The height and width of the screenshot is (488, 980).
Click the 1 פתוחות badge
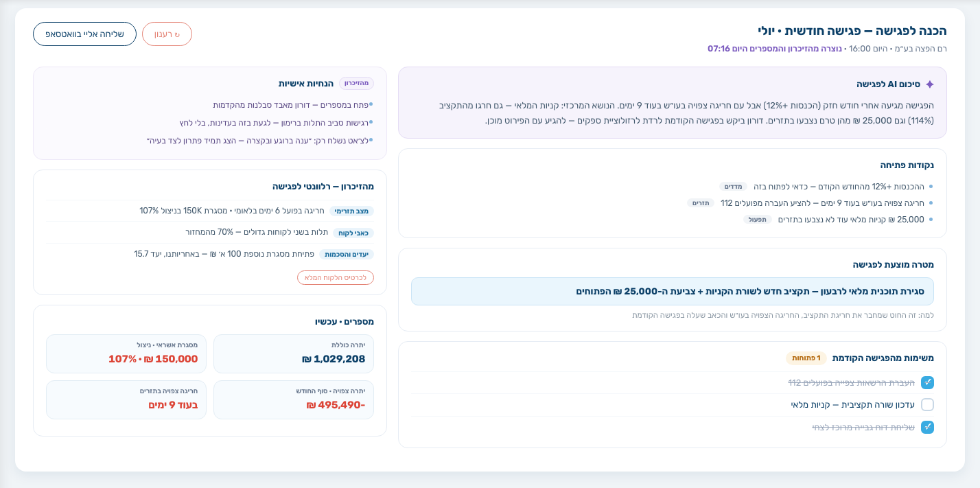[806, 358]
